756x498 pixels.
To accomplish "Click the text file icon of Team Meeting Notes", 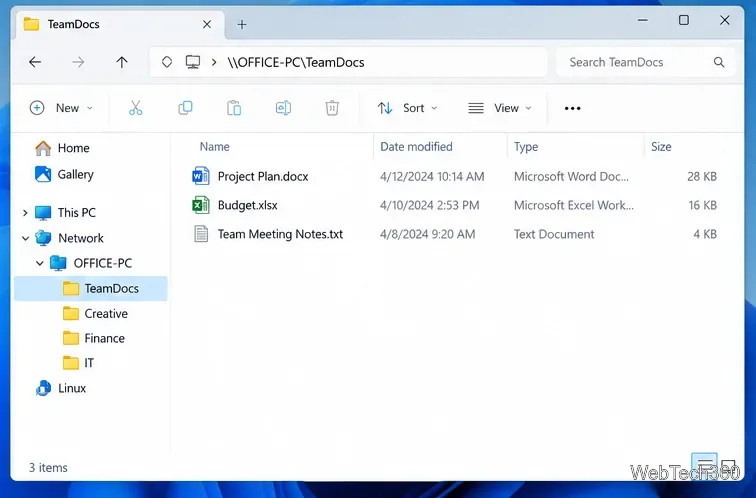I will [x=201, y=234].
